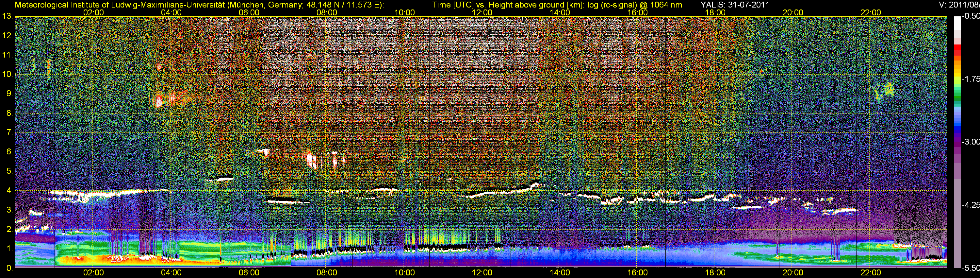
Task: Select 14:00 label on the upper axis
Action: 560,12
